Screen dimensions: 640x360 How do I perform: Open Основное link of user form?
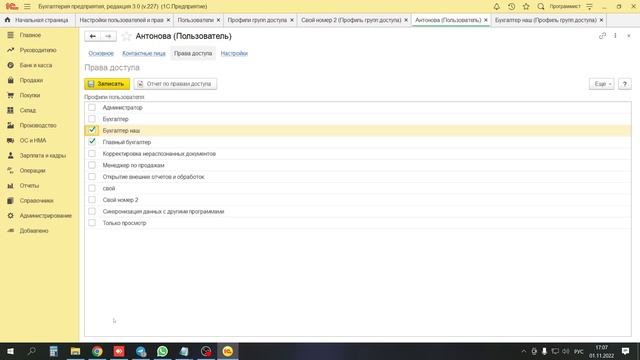click(101, 53)
